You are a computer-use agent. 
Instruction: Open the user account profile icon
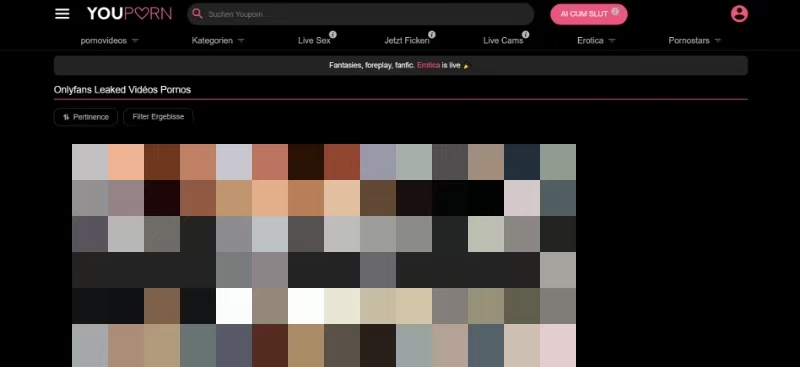point(739,14)
